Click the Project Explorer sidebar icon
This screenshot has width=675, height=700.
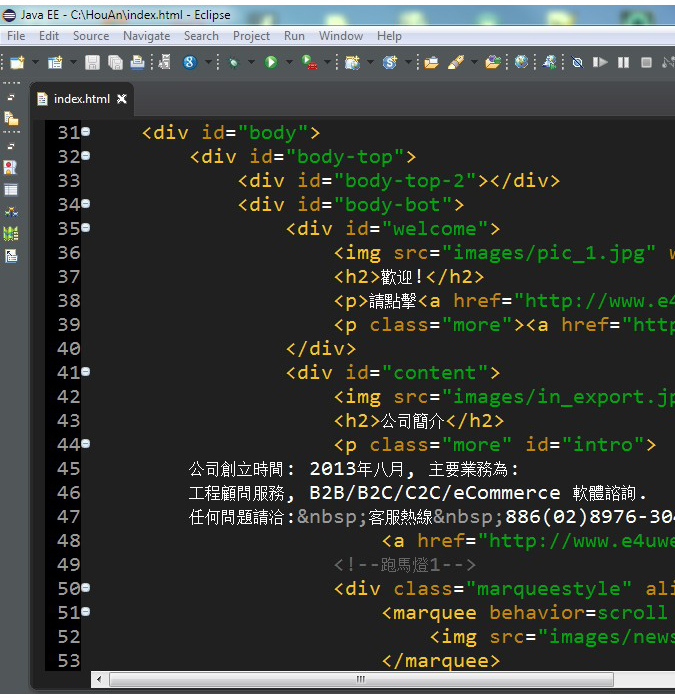11,119
